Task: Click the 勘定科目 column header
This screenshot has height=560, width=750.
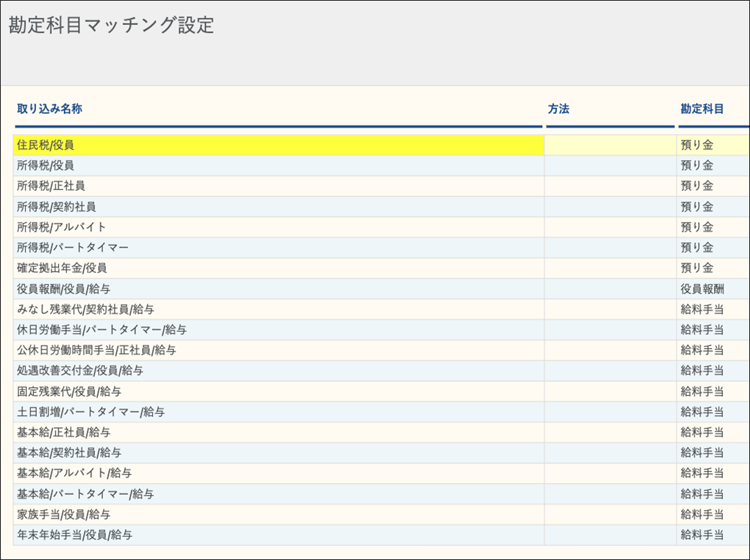Action: (702, 109)
